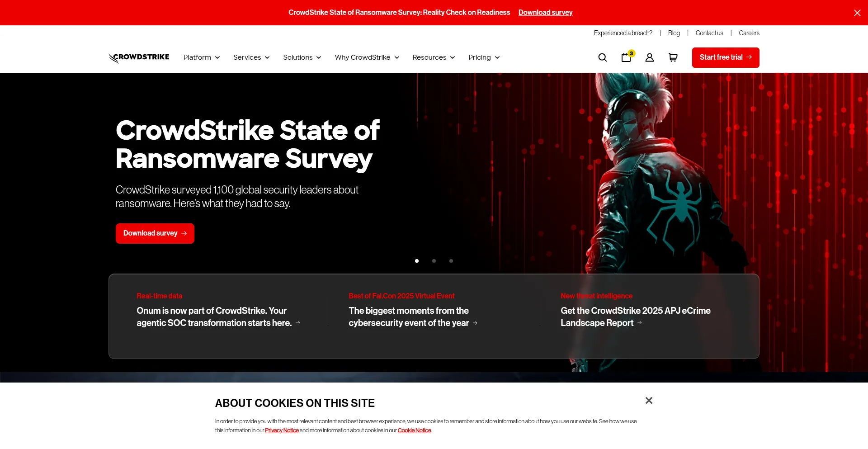Expand the Platform dropdown menu
The height and width of the screenshot is (449, 868).
202,57
